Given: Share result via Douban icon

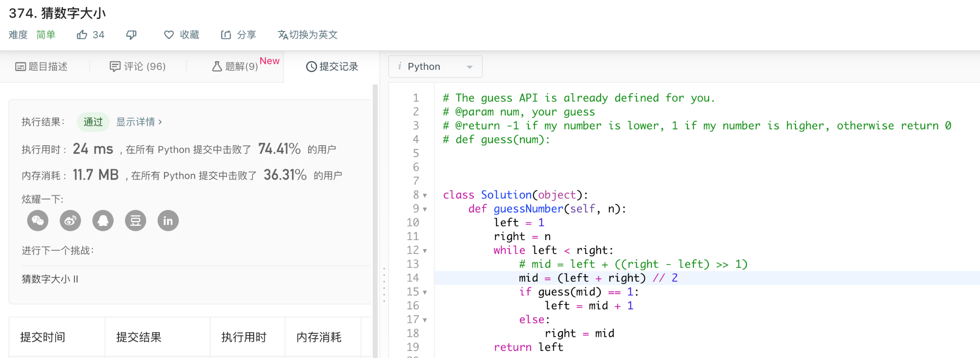Looking at the screenshot, I should tap(135, 221).
